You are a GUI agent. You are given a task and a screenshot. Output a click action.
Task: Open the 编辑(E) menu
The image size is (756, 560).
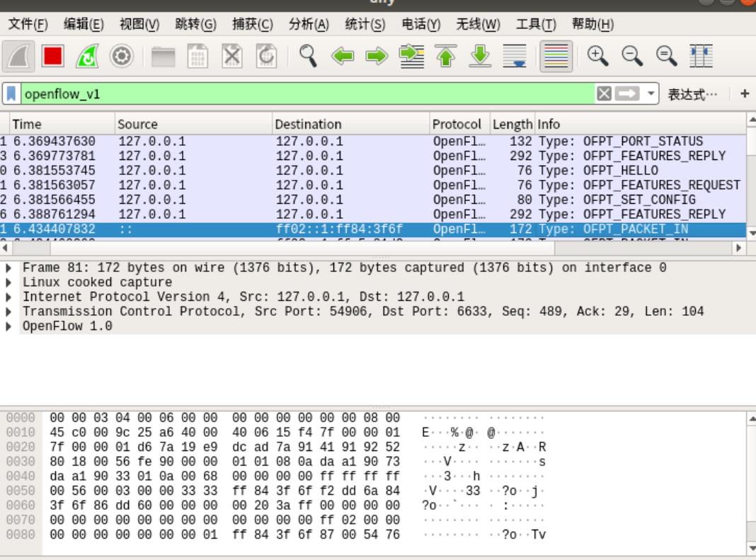pyautogui.click(x=84, y=23)
